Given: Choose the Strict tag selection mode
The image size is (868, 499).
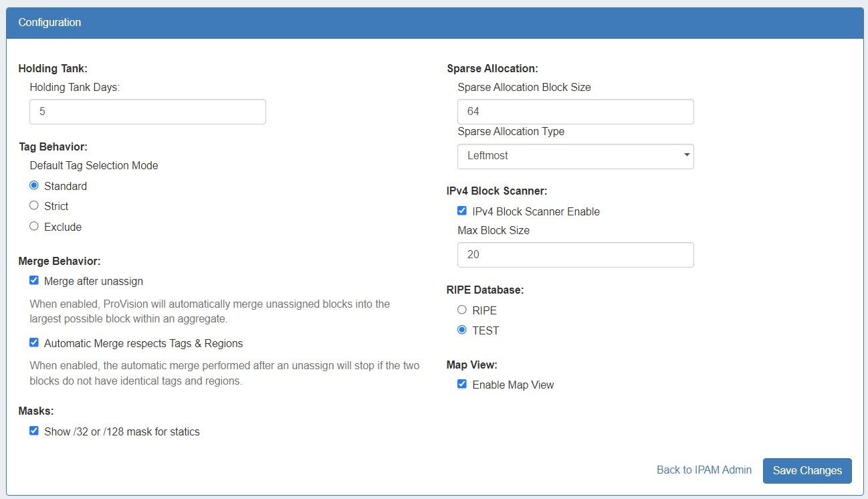Looking at the screenshot, I should 34,206.
